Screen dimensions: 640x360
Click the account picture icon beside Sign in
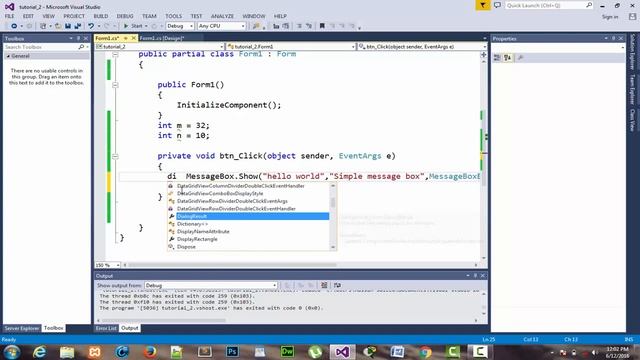pyautogui.click(x=632, y=17)
